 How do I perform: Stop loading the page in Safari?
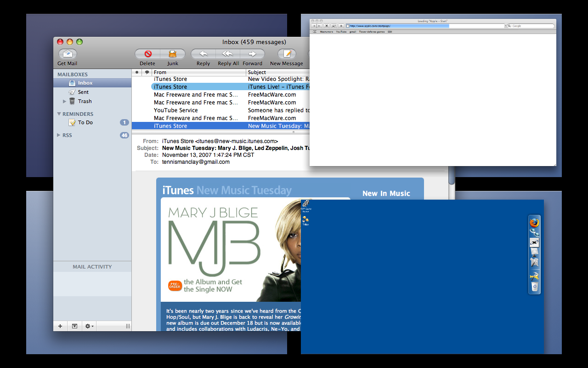coord(327,26)
